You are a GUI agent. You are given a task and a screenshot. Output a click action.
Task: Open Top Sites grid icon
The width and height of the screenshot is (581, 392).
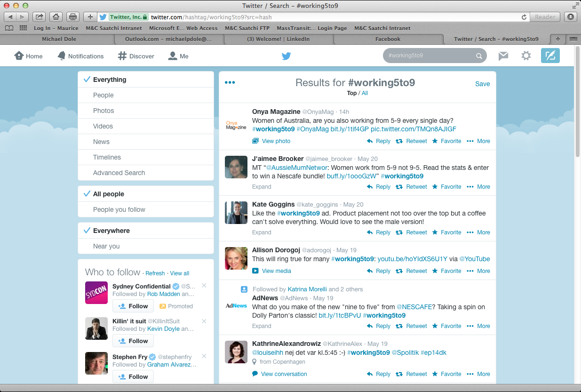tap(23, 28)
